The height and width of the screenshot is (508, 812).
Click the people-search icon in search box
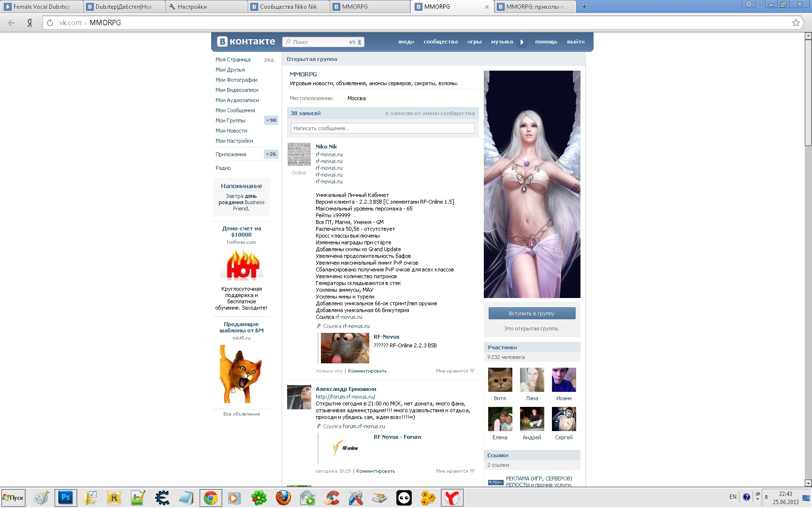(x=359, y=42)
